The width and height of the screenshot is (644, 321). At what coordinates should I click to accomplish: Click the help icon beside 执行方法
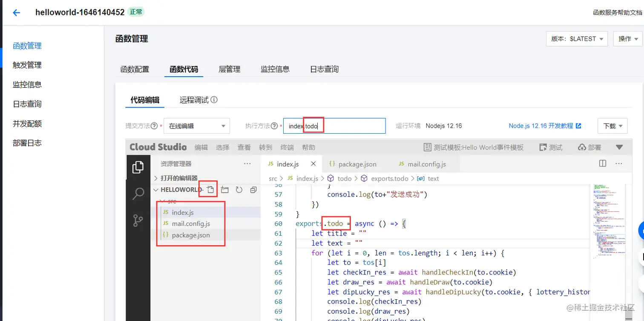tap(274, 126)
